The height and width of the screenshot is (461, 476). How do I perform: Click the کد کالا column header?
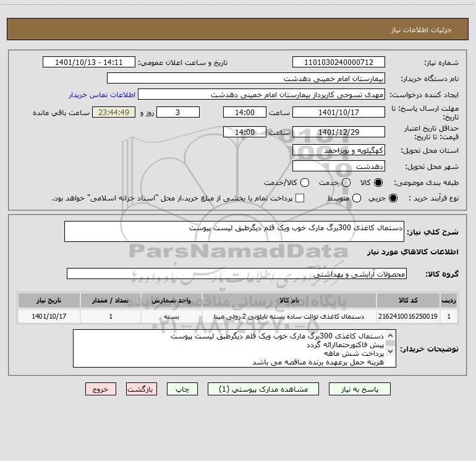408,300
